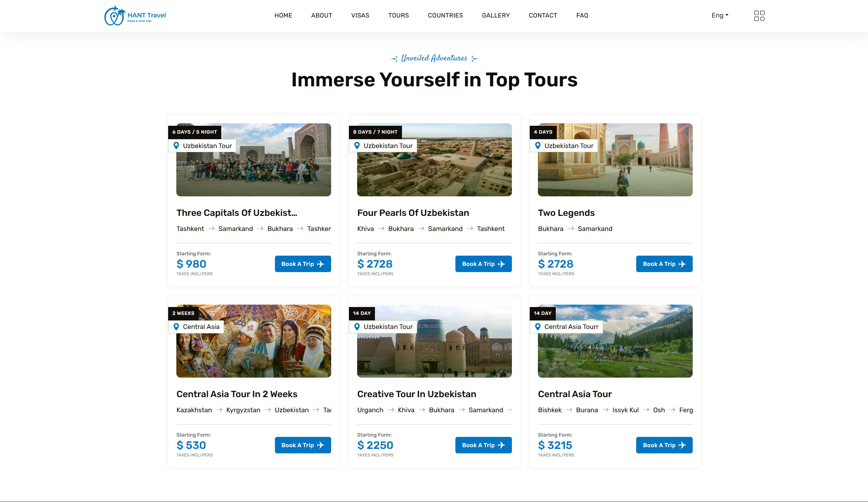Go to the COUNTRIES page
The height and width of the screenshot is (502, 868).
point(445,15)
